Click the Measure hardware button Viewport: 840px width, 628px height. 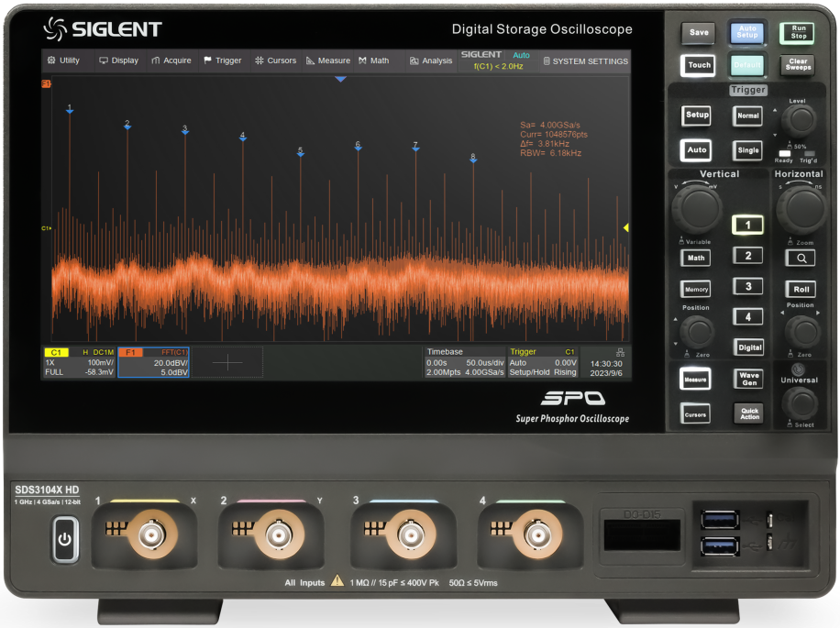(695, 380)
